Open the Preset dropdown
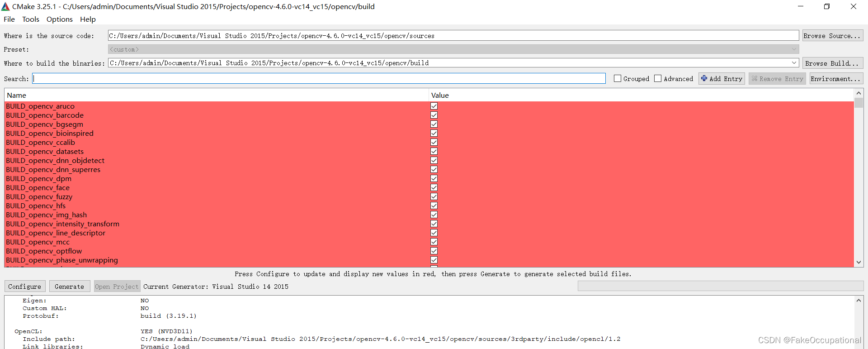Screen dimensions: 868x349 coord(453,49)
